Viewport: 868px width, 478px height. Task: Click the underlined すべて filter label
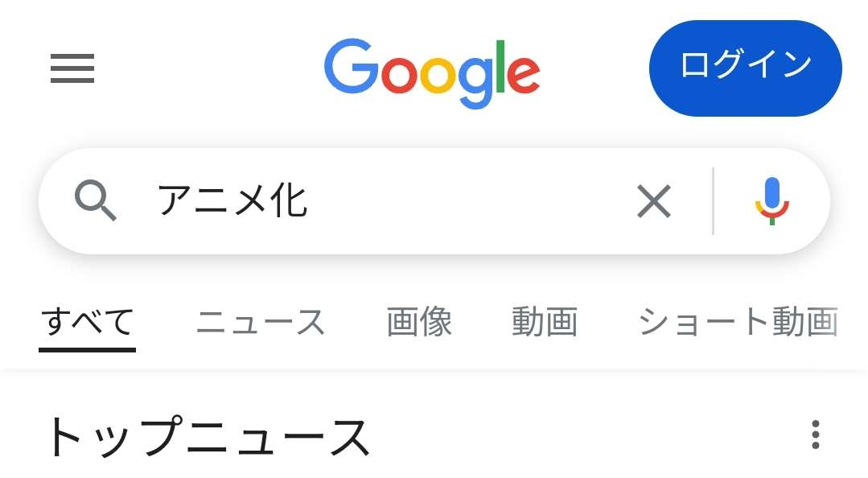coord(87,323)
